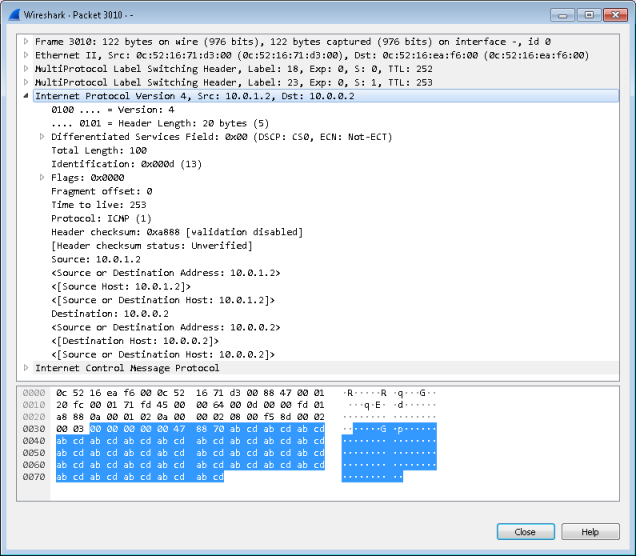
Task: Expand the Differentiated Services Field arrow
Action: point(42,137)
